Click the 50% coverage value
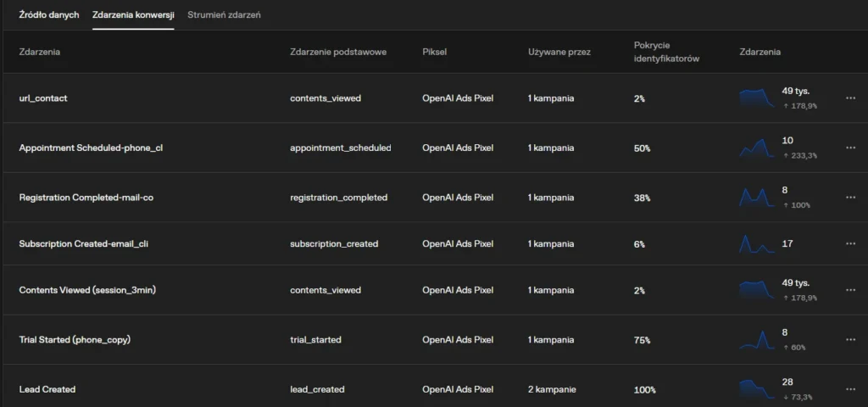The image size is (868, 407). pyautogui.click(x=643, y=148)
